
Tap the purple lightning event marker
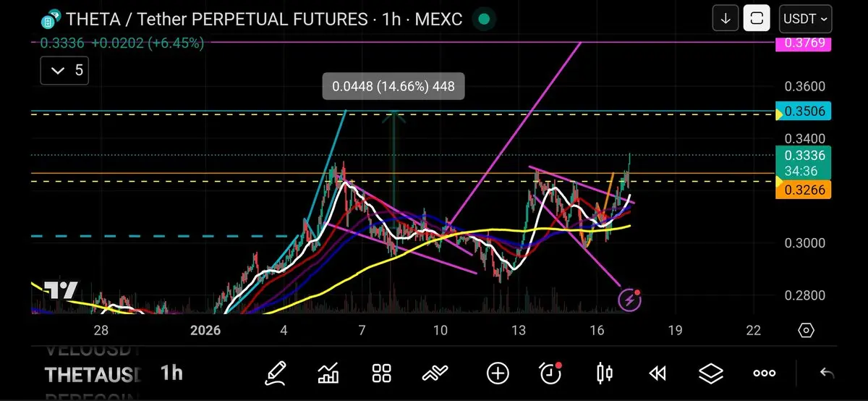click(x=629, y=299)
